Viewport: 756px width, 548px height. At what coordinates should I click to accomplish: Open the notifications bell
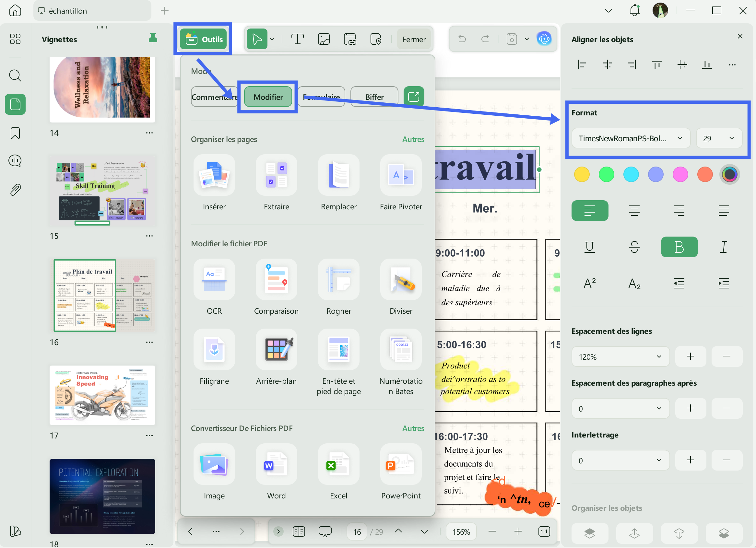point(634,11)
